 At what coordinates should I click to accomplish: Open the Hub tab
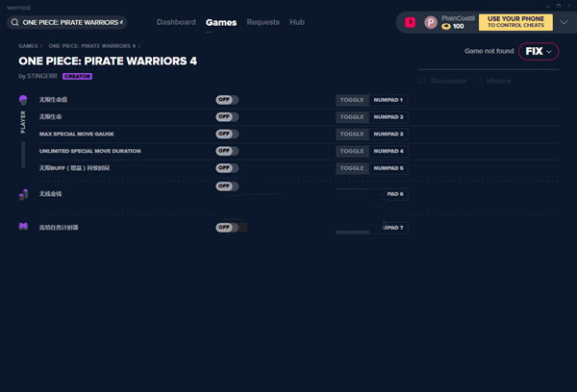coord(297,22)
